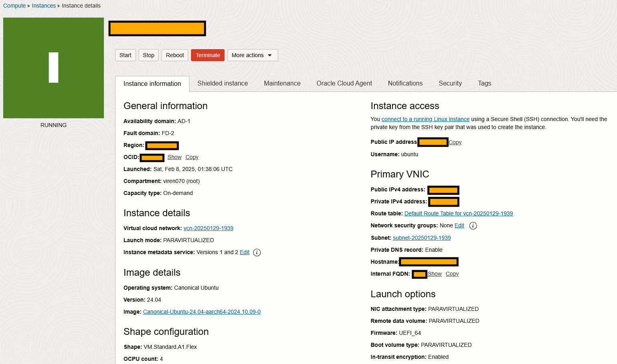The width and height of the screenshot is (617, 364).
Task: Click the Start button
Action: coord(125,55)
